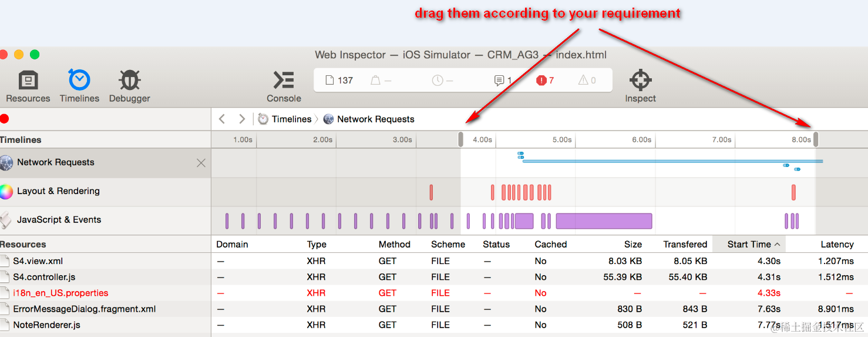Click the errors count indicator showing 7
This screenshot has width=868, height=337.
coord(545,81)
